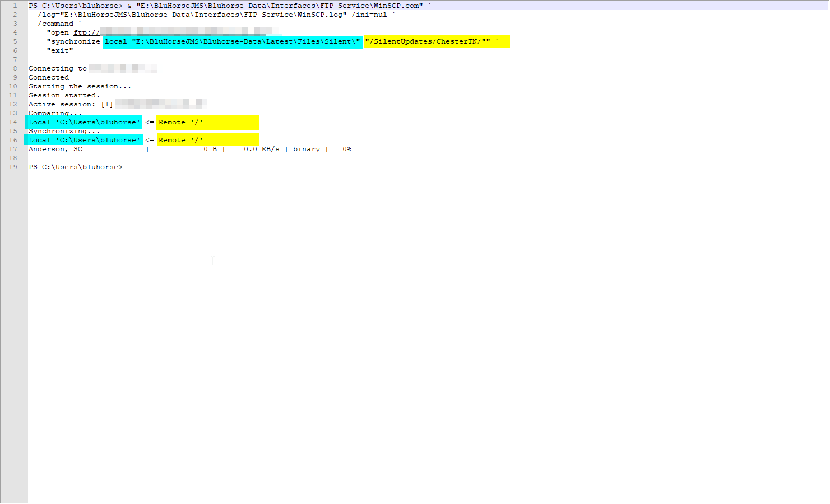Click the "exit" command text

pyautogui.click(x=60, y=50)
